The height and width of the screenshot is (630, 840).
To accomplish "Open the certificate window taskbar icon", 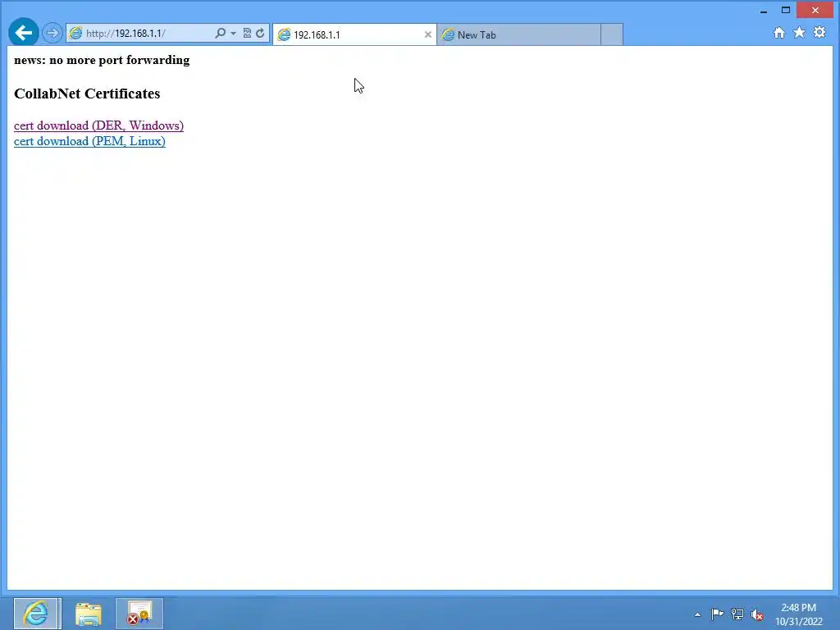I will tap(139, 614).
